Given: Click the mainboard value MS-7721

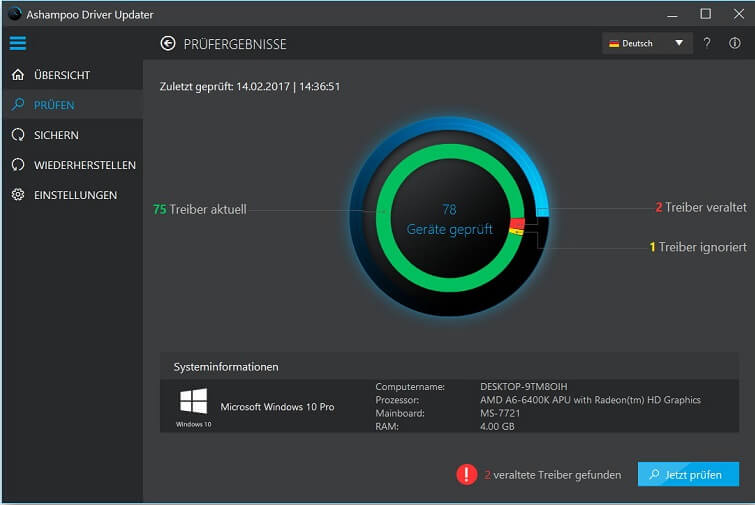Looking at the screenshot, I should click(x=500, y=413).
